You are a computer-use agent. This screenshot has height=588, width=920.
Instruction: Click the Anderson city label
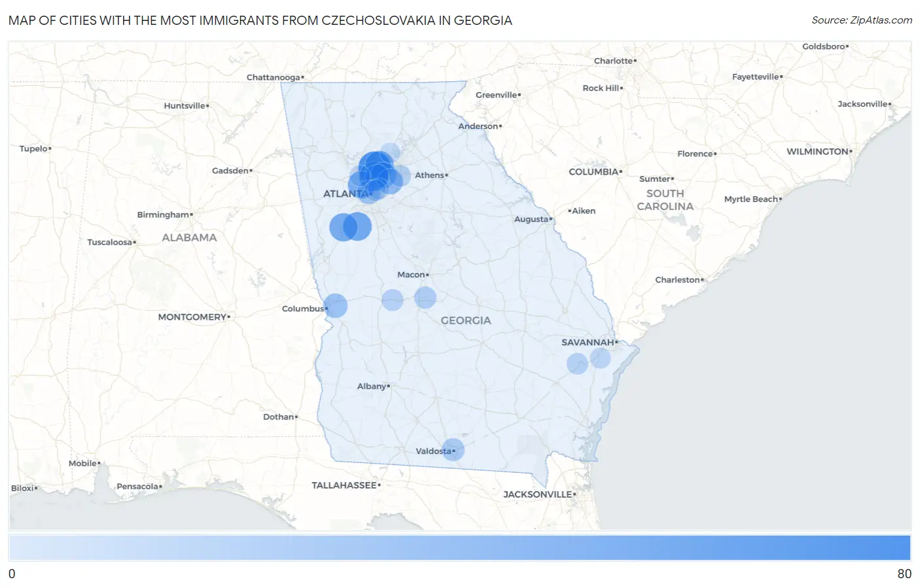coord(478,127)
